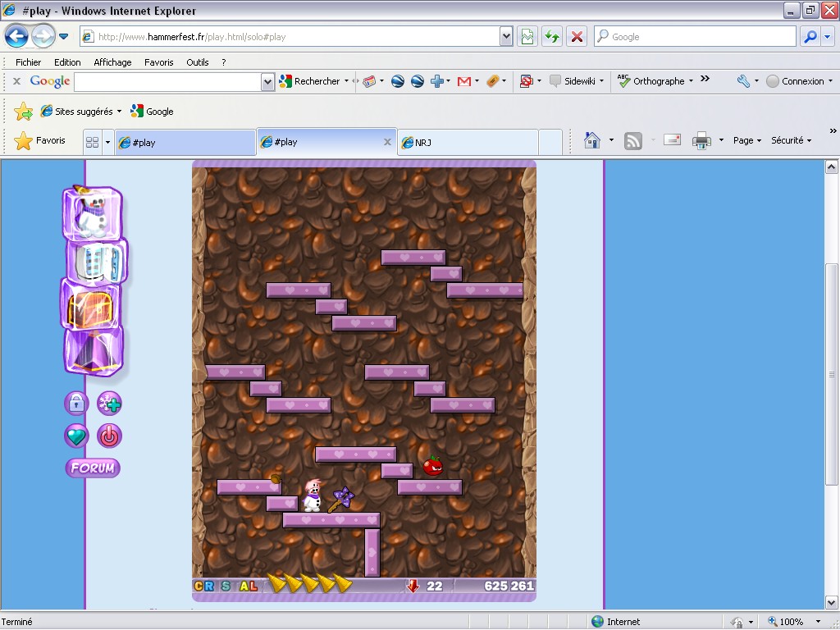
Task: Expand the tab list dropdown arrow
Action: click(107, 142)
